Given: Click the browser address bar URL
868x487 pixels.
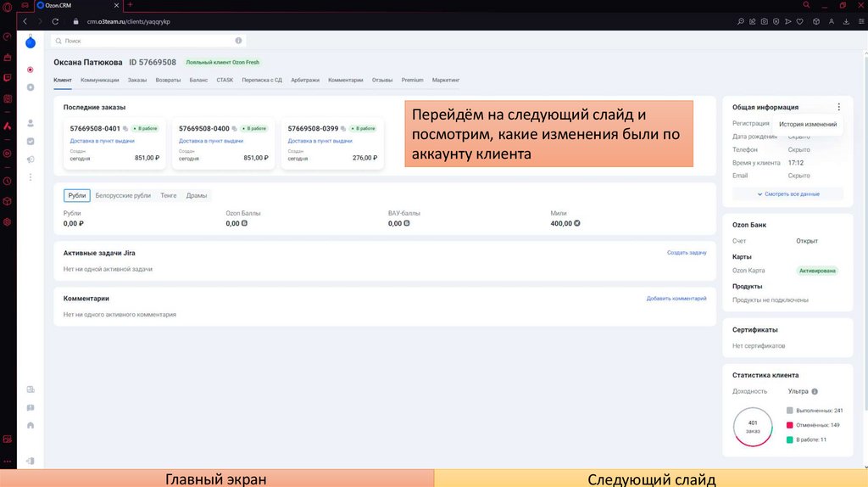Looking at the screenshot, I should click(x=129, y=21).
